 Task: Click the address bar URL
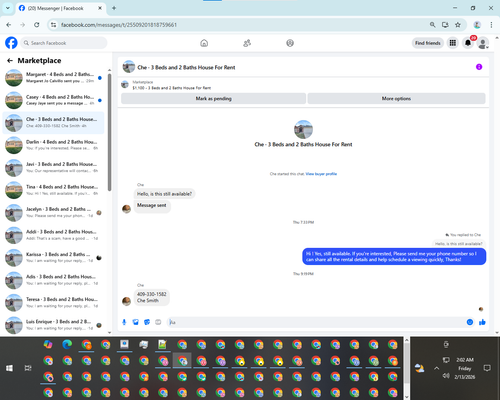119,25
